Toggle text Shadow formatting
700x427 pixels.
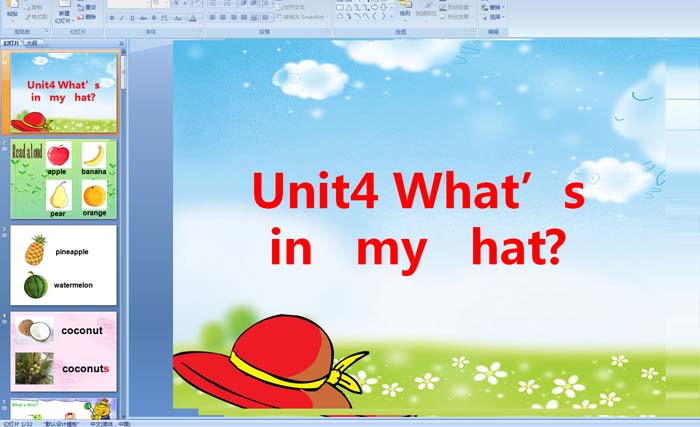[154, 18]
